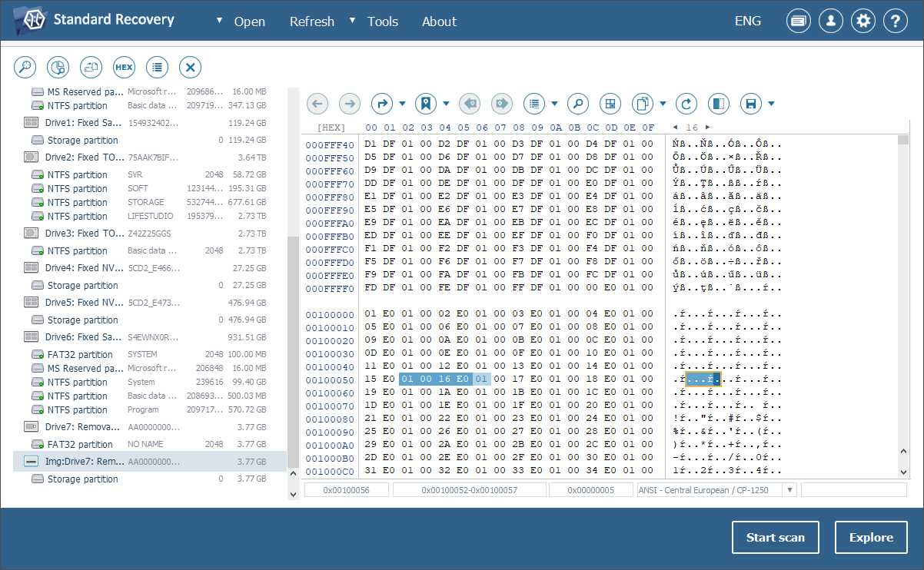This screenshot has height=570, width=924.
Task: Expand the structure list dropdown arrow
Action: point(554,103)
